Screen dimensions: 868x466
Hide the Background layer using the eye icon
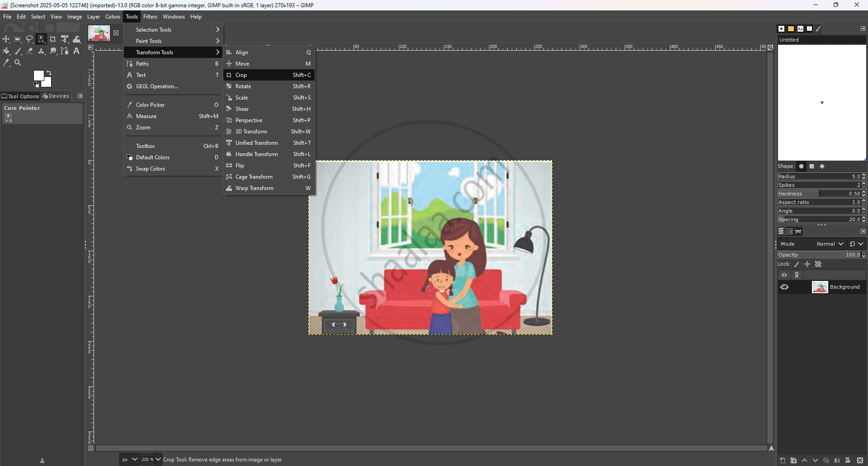click(784, 287)
